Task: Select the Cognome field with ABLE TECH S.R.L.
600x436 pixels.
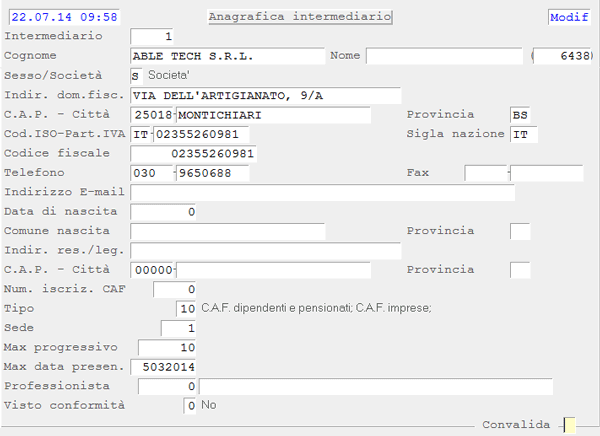Action: click(227, 56)
